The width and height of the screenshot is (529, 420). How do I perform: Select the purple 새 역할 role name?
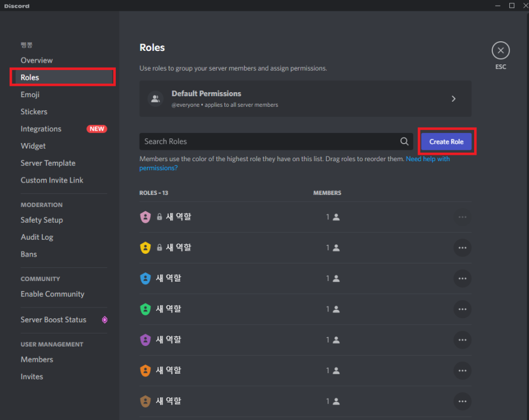pos(168,340)
